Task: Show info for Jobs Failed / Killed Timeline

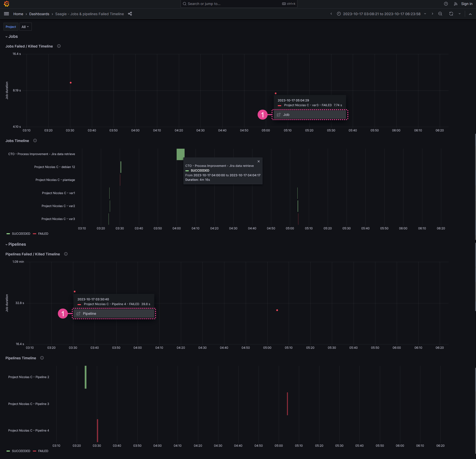Action: (x=59, y=46)
